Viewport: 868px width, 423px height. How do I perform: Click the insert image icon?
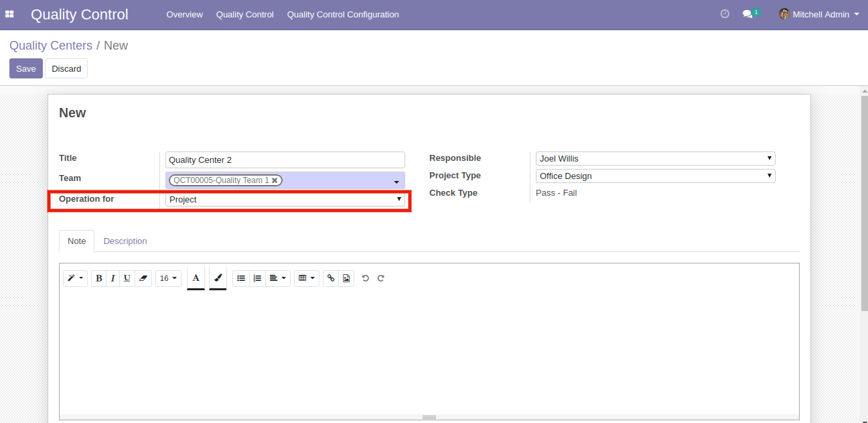coord(346,278)
